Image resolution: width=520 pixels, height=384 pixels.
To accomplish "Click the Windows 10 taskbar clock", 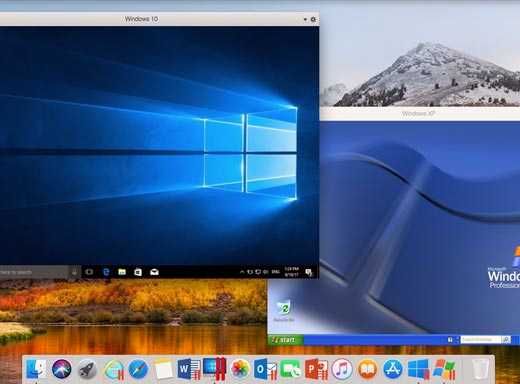I will [x=292, y=272].
